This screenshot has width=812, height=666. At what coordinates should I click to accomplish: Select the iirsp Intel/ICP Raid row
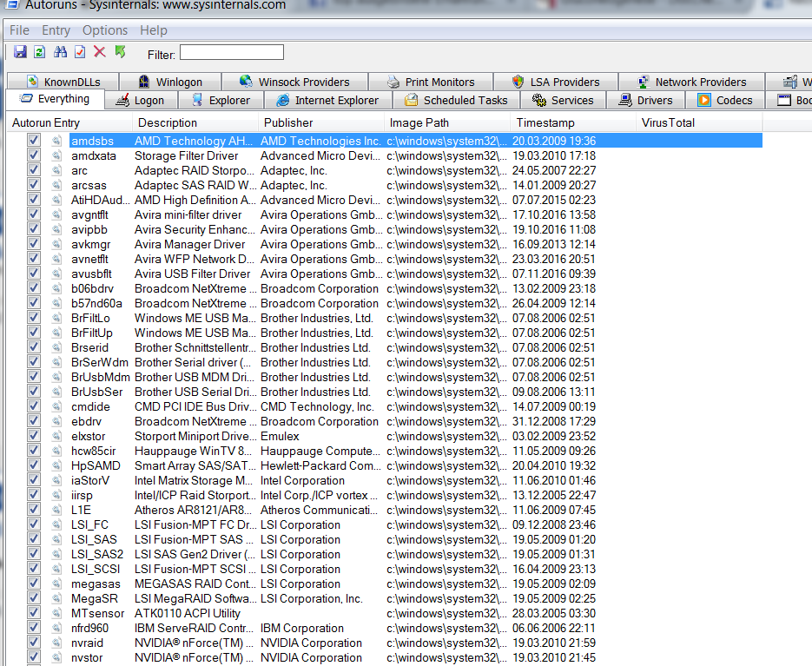(x=384, y=495)
